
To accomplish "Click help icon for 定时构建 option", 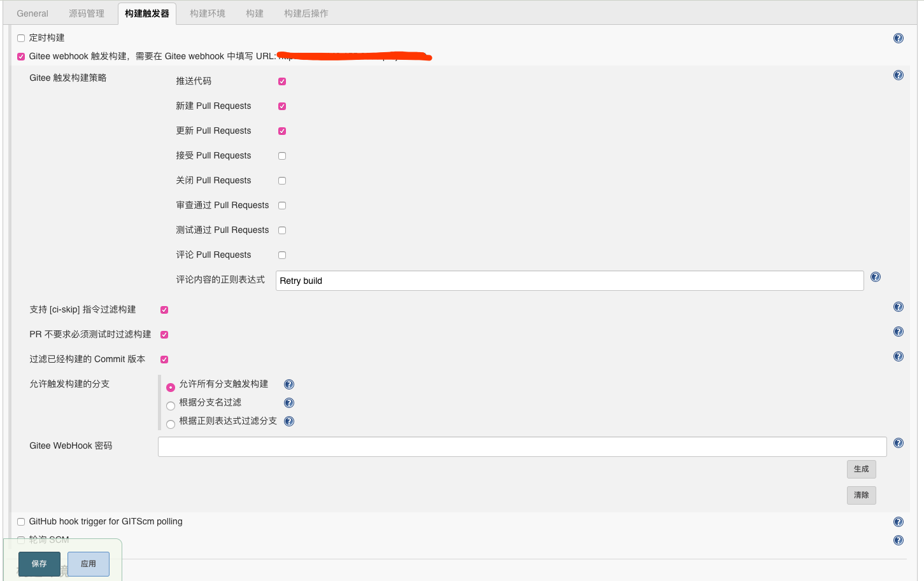I will pos(898,38).
